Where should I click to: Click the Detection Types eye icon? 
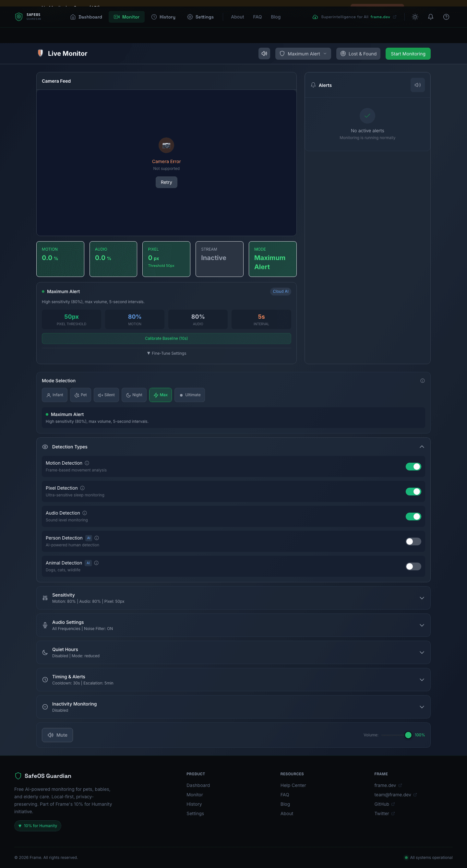click(x=45, y=447)
